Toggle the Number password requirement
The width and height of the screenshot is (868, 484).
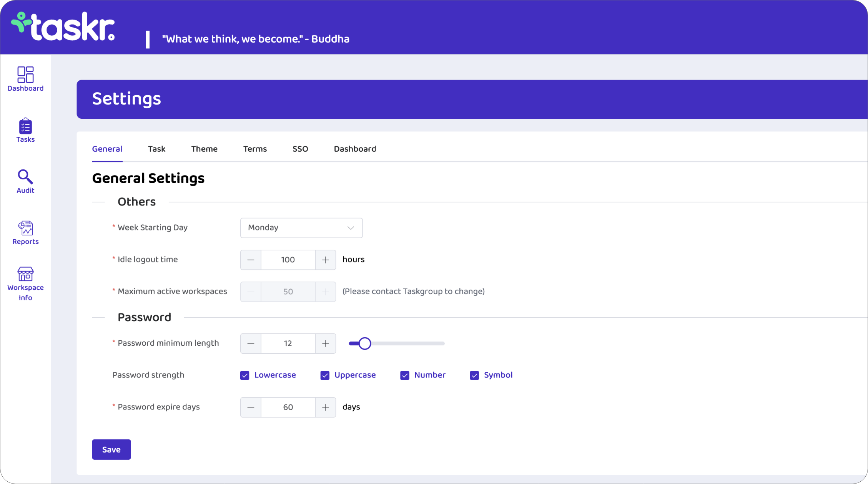click(x=405, y=375)
